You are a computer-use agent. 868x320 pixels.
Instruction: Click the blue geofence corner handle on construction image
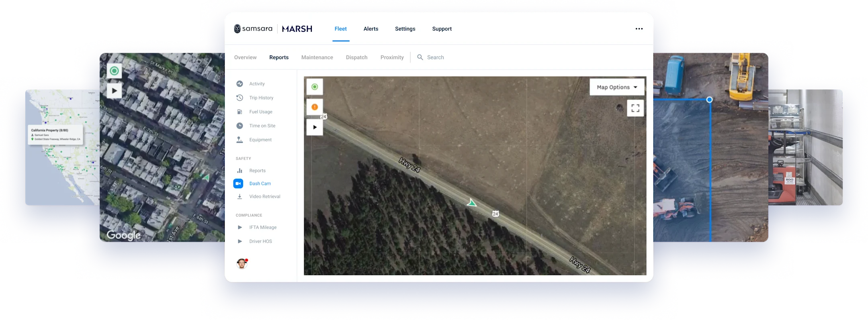pyautogui.click(x=709, y=100)
